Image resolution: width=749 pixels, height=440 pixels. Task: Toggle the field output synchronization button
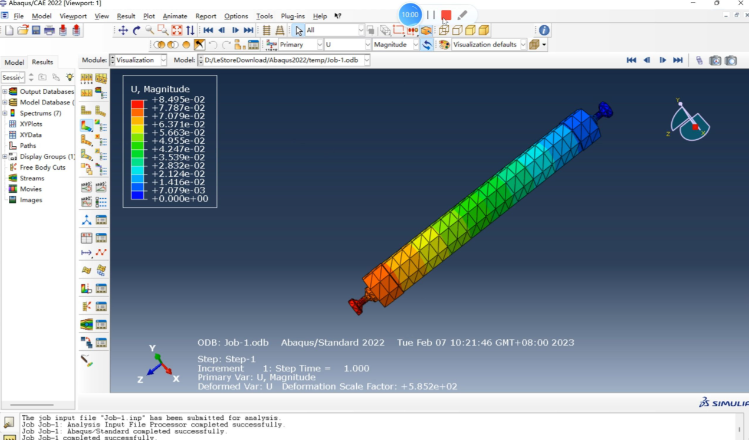(x=427, y=45)
